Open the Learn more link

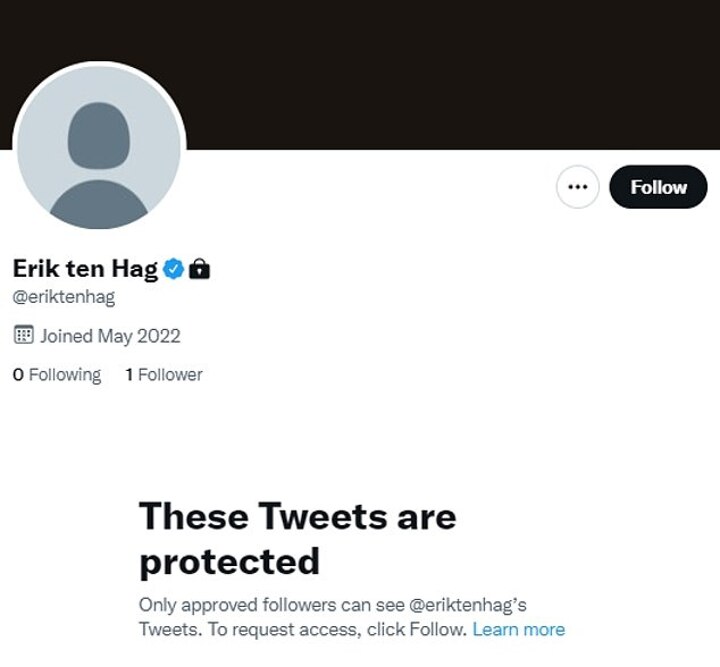click(x=518, y=629)
